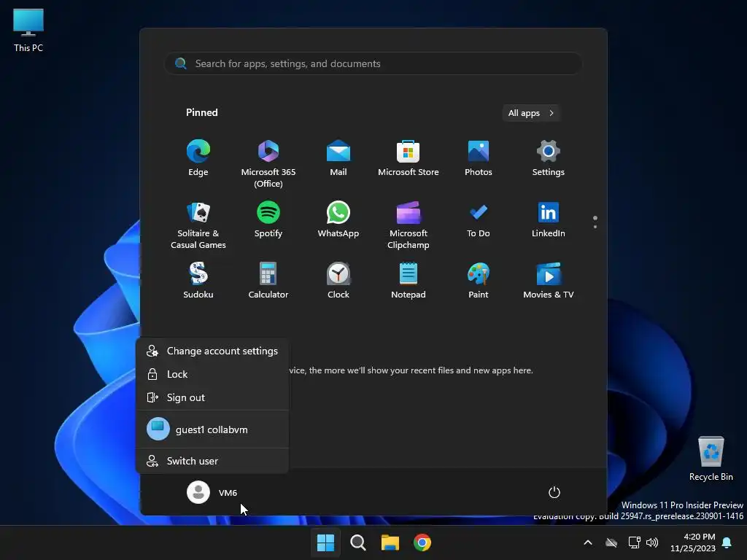Launch Calculator
Screen dimensions: 747x560
tap(268, 281)
